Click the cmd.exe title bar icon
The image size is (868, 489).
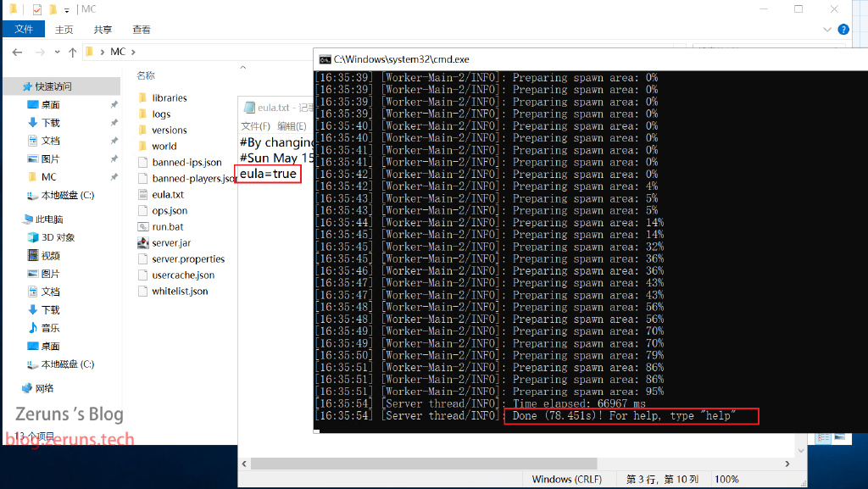tap(325, 59)
